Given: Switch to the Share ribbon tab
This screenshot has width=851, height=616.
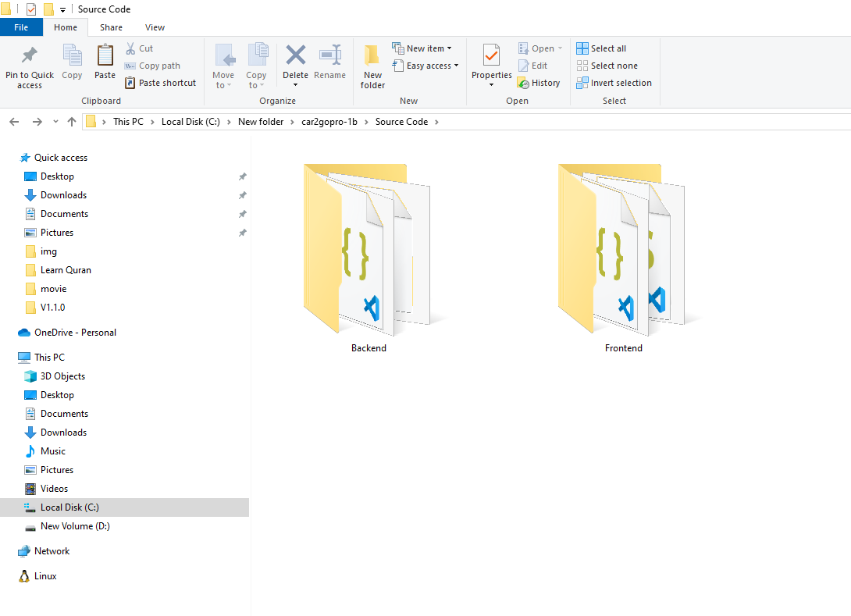Looking at the screenshot, I should (112, 27).
